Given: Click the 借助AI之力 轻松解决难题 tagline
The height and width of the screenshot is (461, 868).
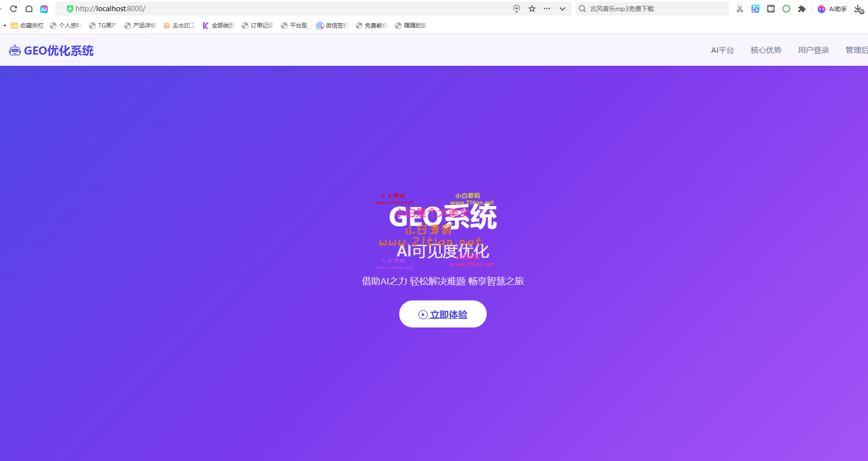Looking at the screenshot, I should coord(443,281).
